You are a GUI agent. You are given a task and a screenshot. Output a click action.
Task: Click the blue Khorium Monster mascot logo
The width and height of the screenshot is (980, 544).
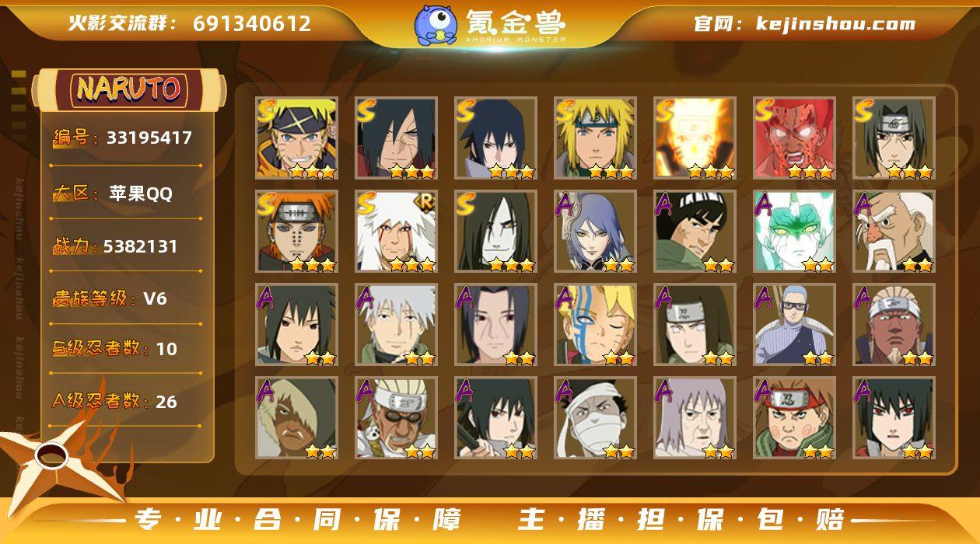point(436,24)
